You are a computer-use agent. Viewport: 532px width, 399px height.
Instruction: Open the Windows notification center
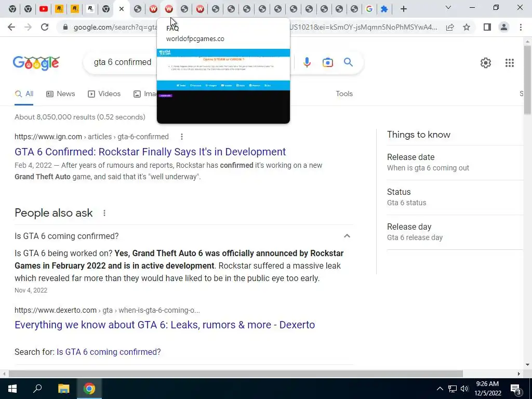[516, 390]
